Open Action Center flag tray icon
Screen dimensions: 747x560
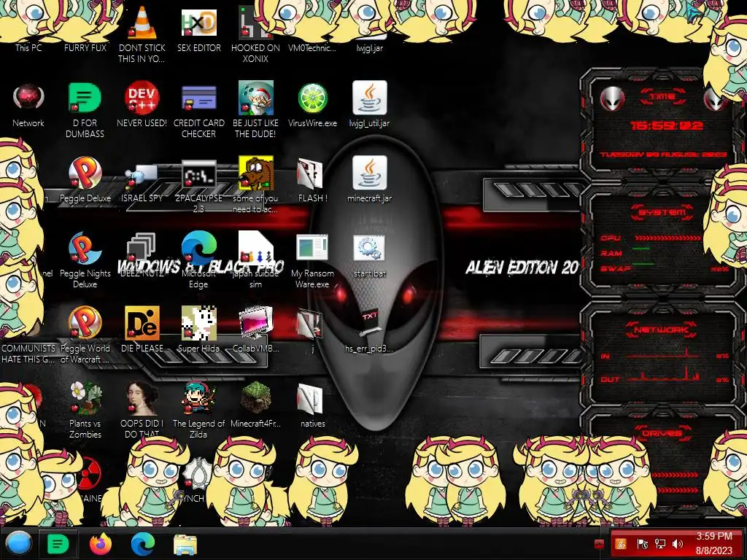(642, 544)
